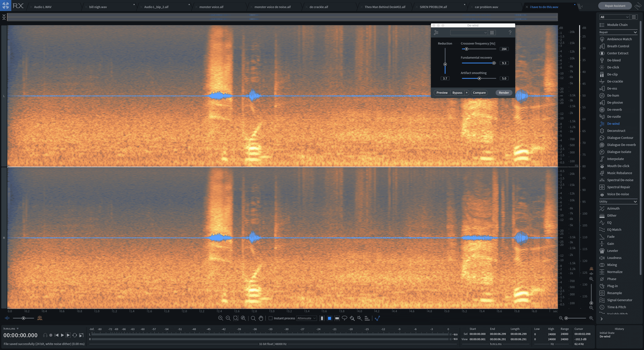This screenshot has width=644, height=350.
Task: Toggle loop playback
Action: click(75, 335)
